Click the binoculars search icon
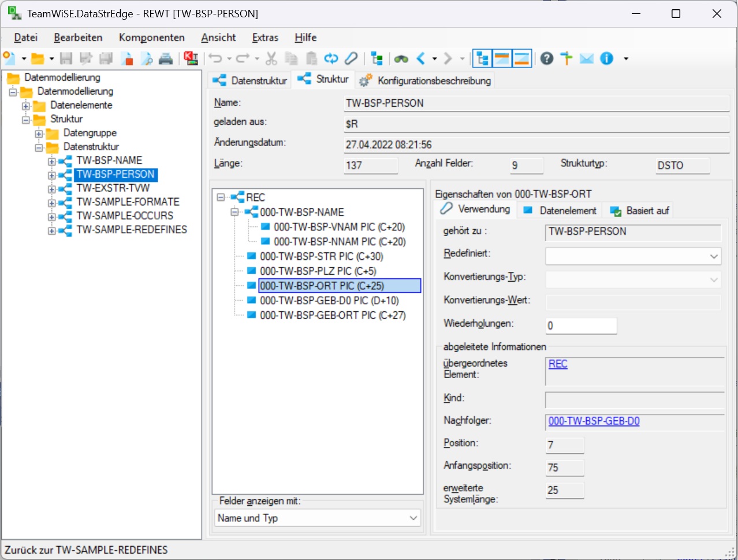 401,58
